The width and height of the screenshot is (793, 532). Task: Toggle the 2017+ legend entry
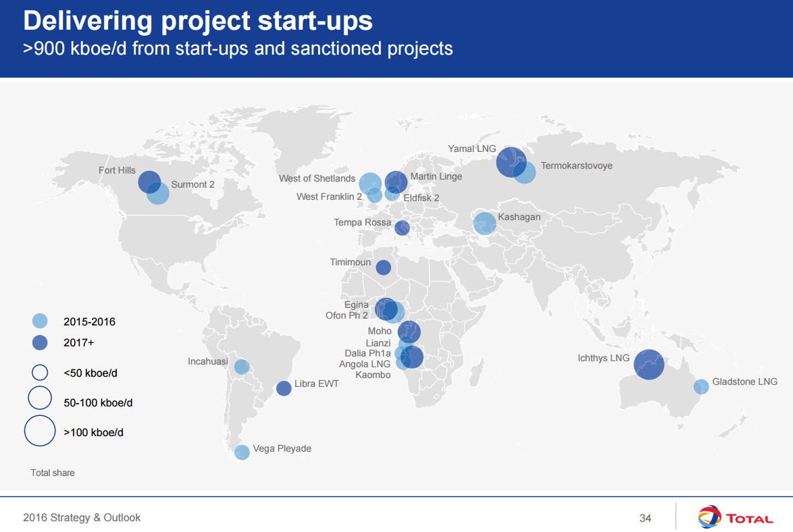click(39, 343)
